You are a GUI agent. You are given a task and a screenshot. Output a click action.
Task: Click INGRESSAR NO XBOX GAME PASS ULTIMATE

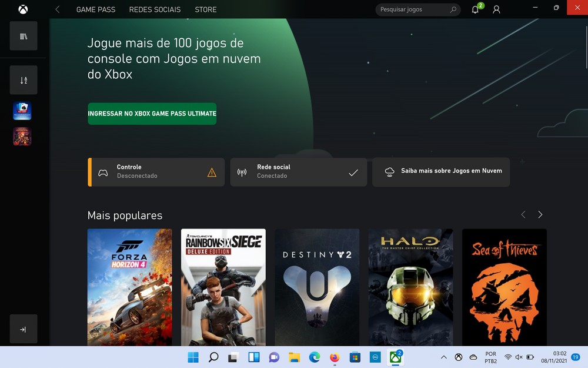[152, 114]
